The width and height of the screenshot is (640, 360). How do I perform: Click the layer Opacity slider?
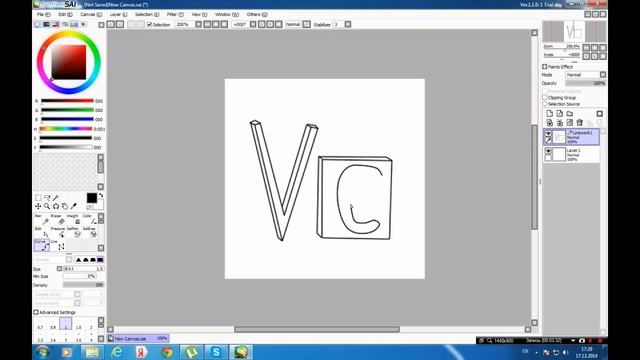click(586, 83)
